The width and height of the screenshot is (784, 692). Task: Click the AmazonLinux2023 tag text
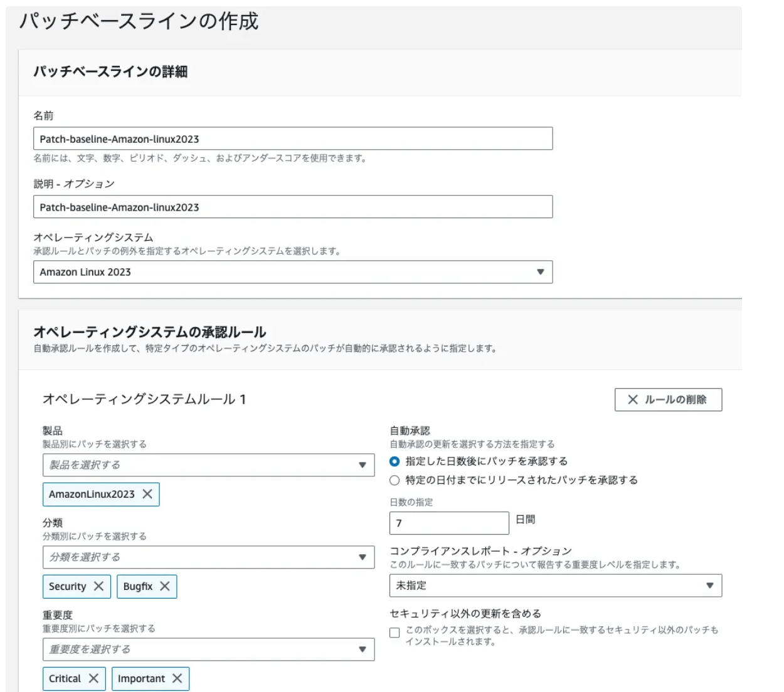[92, 494]
